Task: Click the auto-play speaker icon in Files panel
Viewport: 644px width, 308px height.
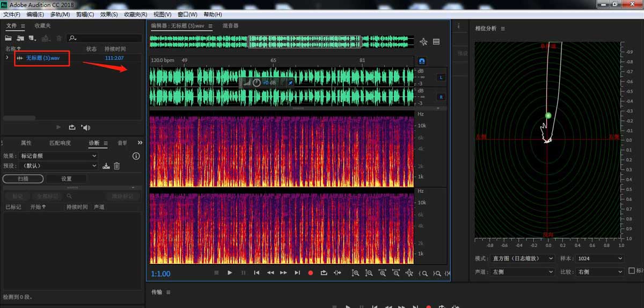Action: coord(85,127)
